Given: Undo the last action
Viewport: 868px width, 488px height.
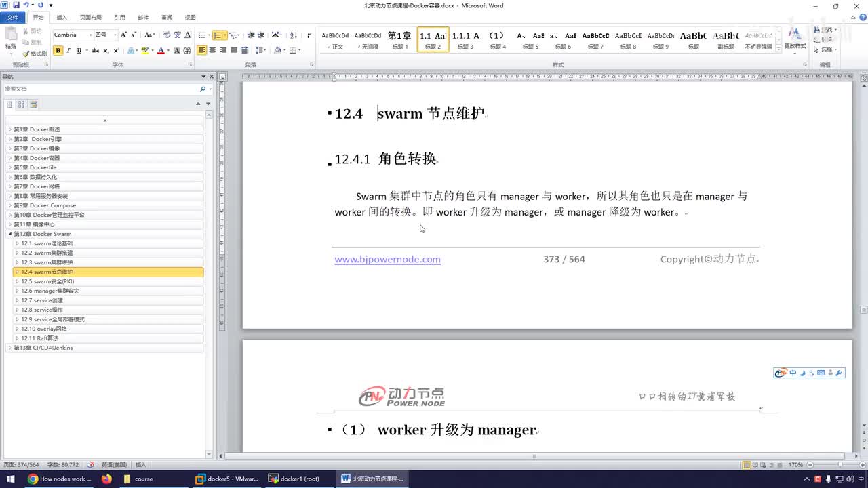Looking at the screenshot, I should 26,5.
